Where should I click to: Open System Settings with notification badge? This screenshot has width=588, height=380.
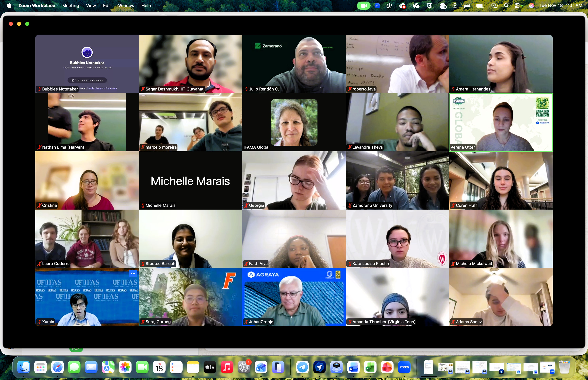pyautogui.click(x=244, y=367)
